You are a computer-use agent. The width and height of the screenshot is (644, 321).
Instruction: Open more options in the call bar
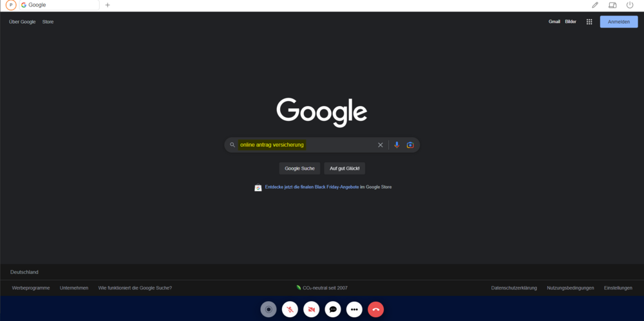(x=354, y=309)
